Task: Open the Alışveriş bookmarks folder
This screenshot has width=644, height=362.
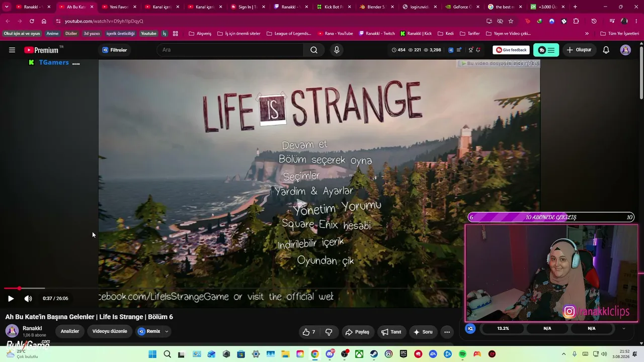Action: click(200, 34)
